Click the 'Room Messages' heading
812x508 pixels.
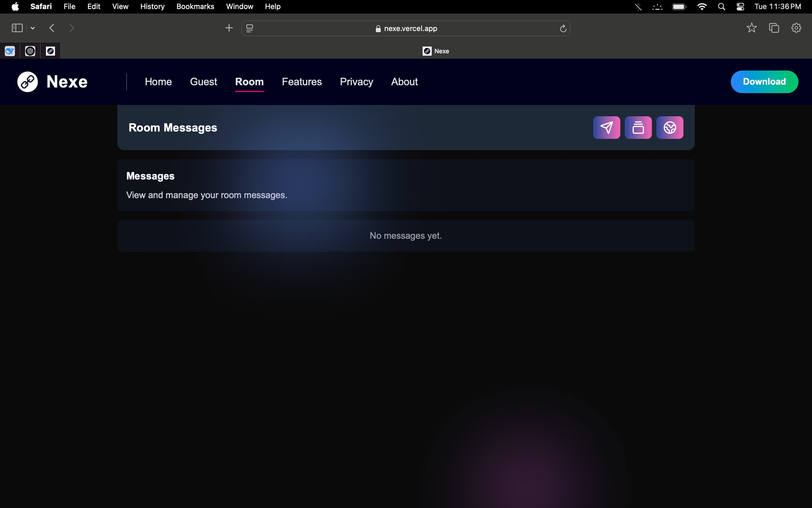click(173, 128)
